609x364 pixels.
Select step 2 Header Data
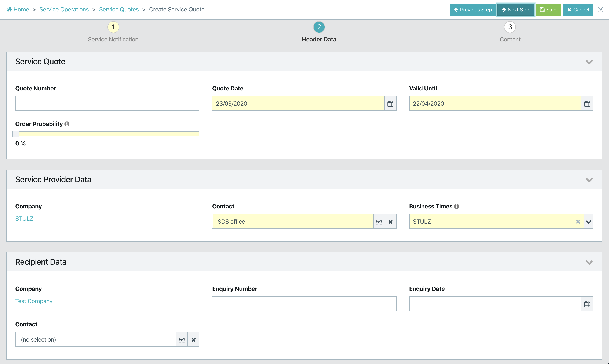[x=319, y=27]
